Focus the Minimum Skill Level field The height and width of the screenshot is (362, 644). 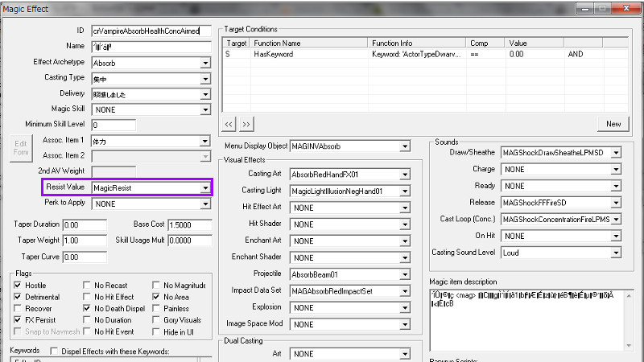114,125
